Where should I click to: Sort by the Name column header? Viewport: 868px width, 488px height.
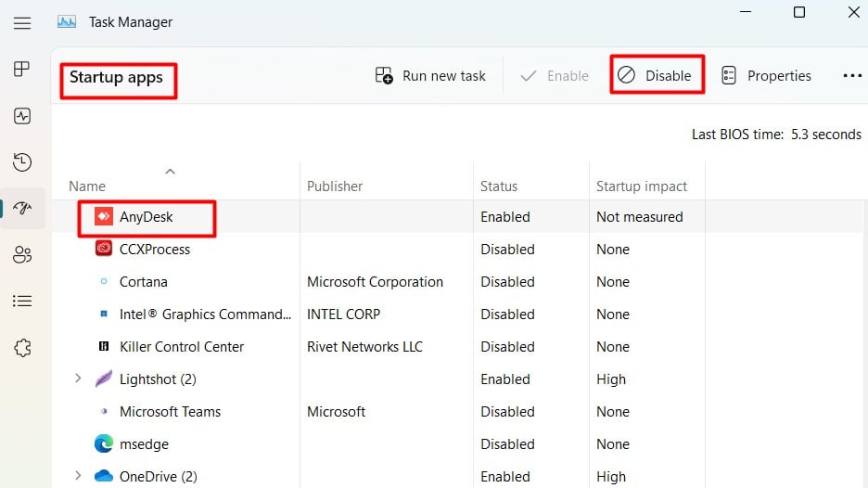(x=87, y=186)
